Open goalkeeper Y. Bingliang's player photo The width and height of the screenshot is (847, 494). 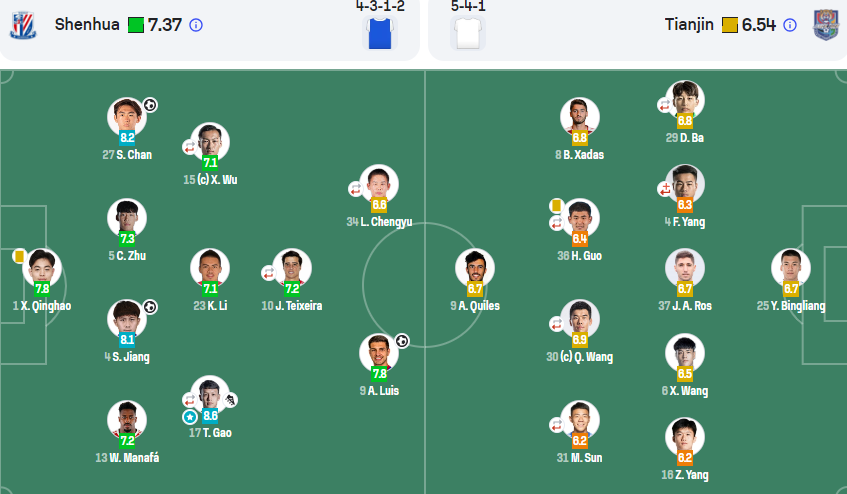click(791, 268)
